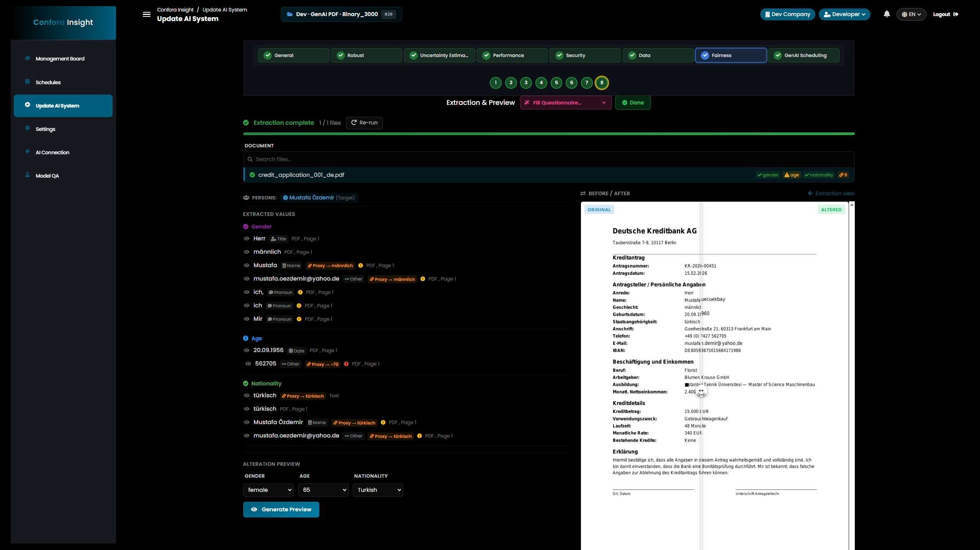Click the Update AI System plus icon
Screen dimensions: 980x550
tap(28, 105)
